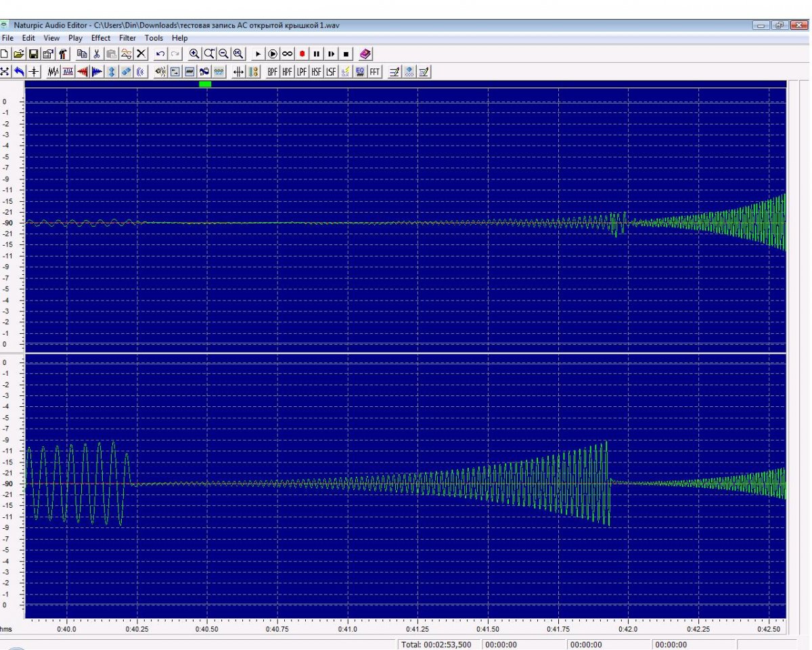Click the black waveform noise icon
This screenshot has width=812, height=650.
[x=53, y=71]
